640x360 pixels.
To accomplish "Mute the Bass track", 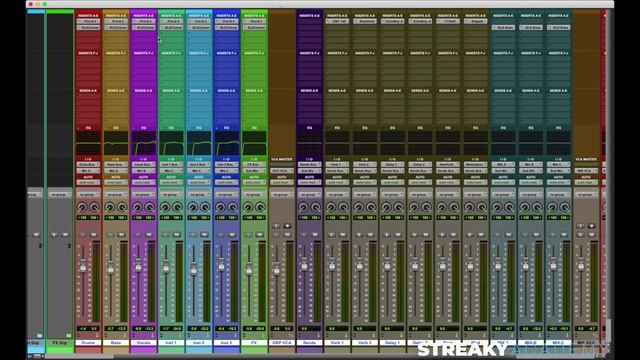I will click(122, 235).
